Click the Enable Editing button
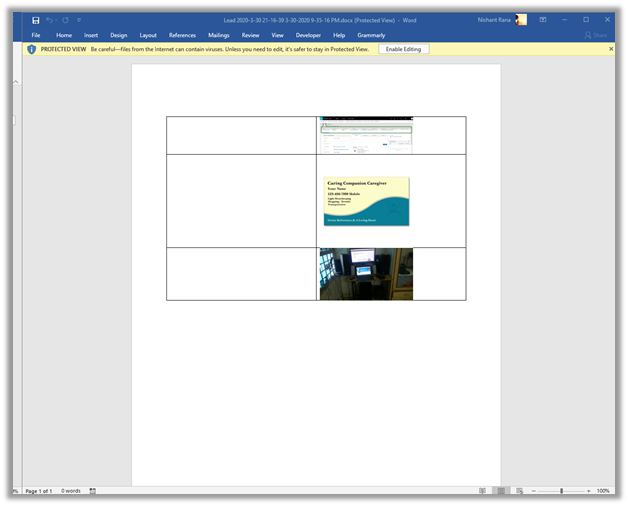This screenshot has width=628, height=506. (x=403, y=49)
